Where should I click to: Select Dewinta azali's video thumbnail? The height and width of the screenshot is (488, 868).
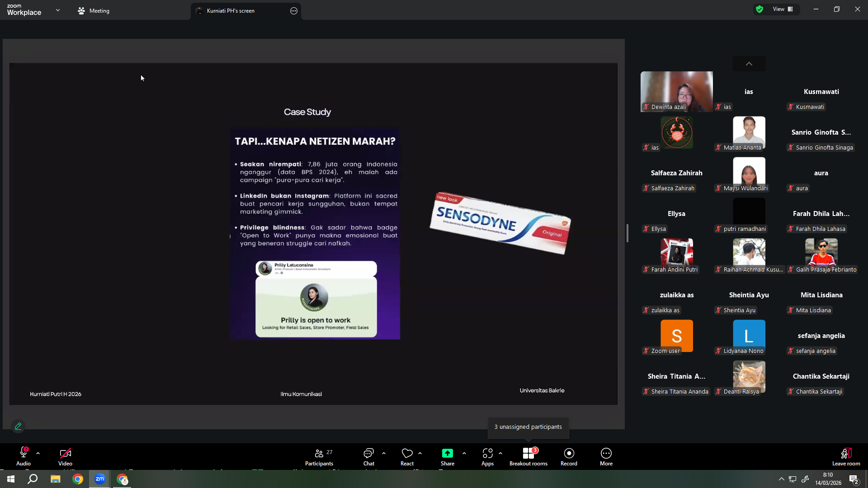(x=677, y=92)
